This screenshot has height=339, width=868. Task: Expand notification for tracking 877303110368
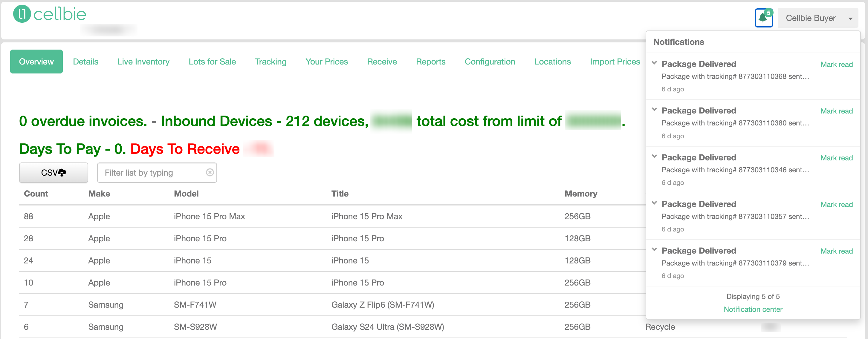pyautogui.click(x=654, y=63)
